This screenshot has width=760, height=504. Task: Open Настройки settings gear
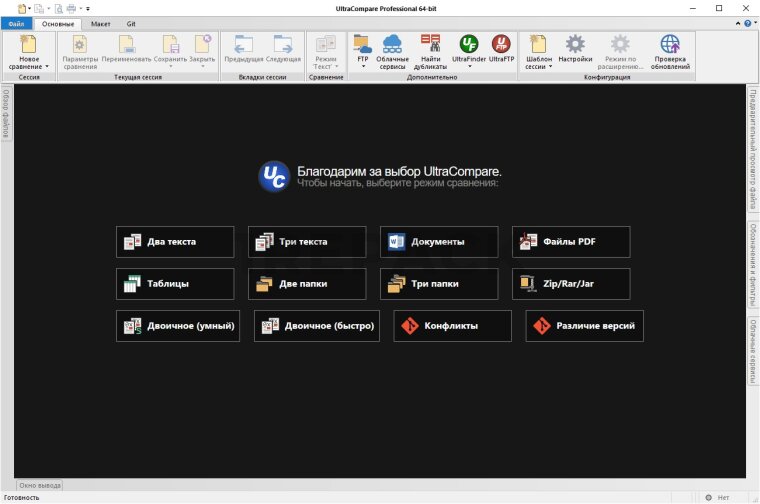[x=575, y=48]
